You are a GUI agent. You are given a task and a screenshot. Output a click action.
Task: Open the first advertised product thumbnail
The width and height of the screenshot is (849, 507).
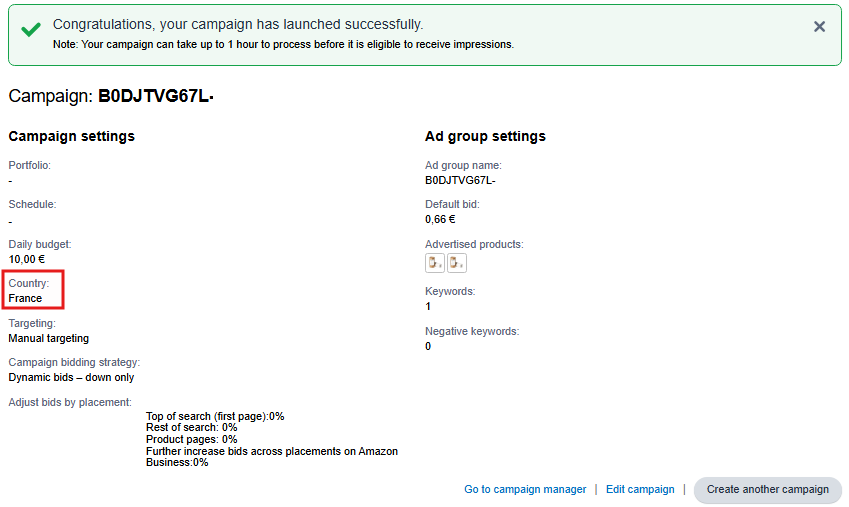click(435, 263)
